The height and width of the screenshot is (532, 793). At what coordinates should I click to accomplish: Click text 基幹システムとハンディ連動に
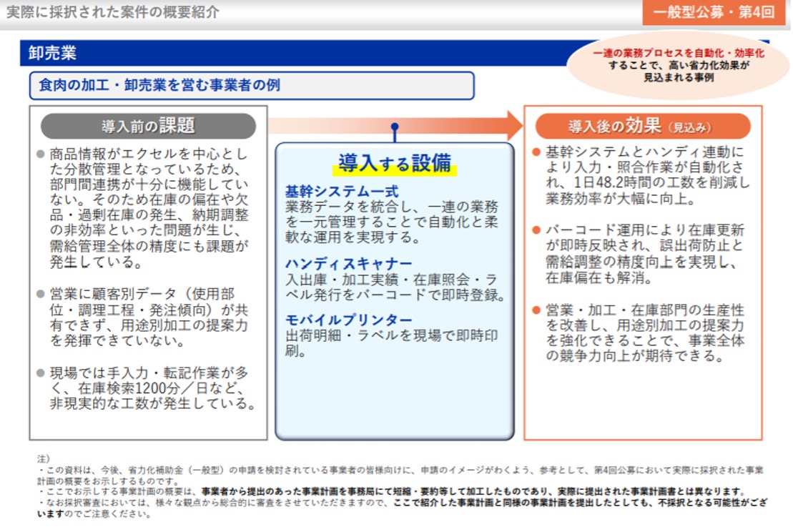pos(645,152)
